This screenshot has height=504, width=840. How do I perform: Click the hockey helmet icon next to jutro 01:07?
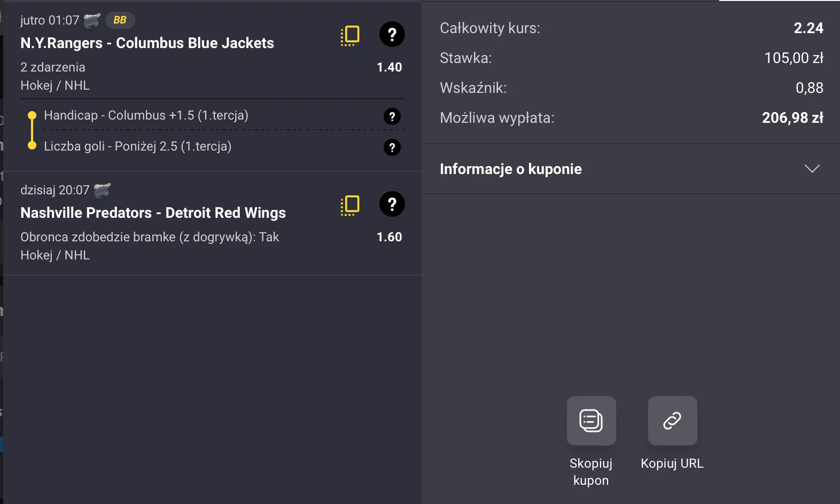(92, 19)
